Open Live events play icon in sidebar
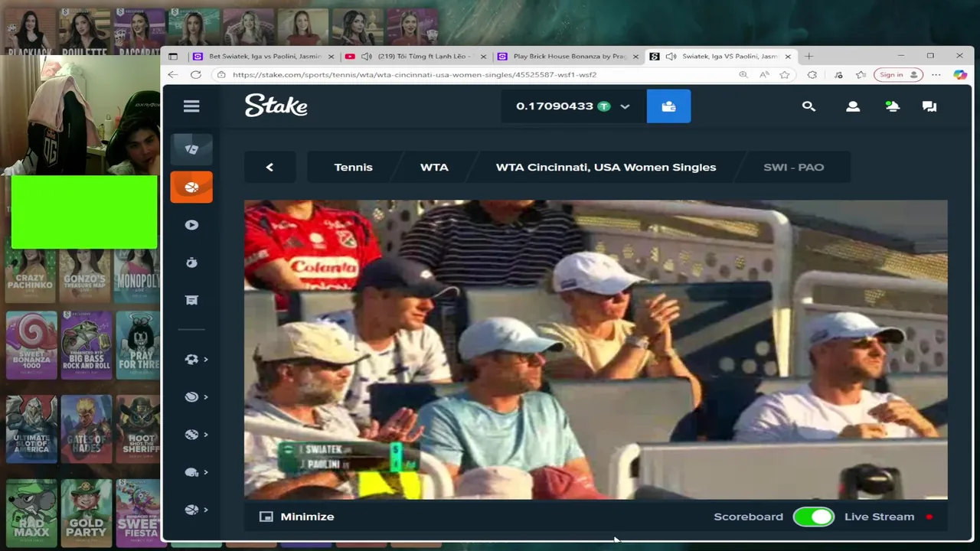 pos(191,225)
